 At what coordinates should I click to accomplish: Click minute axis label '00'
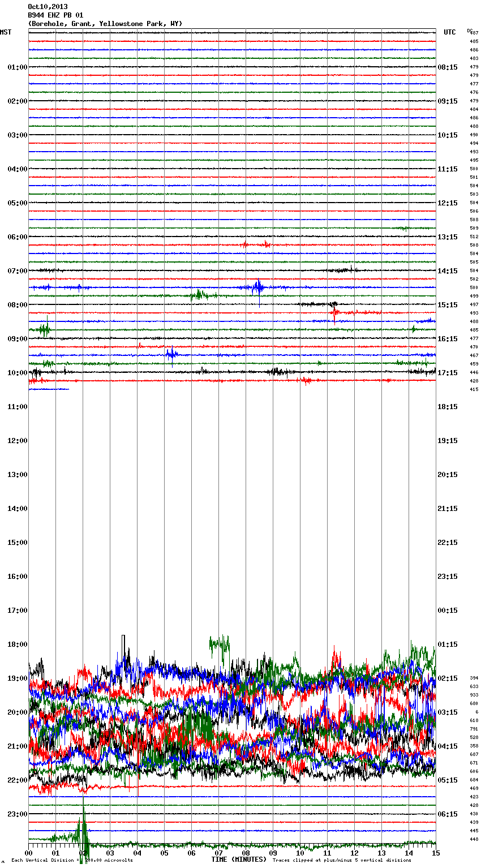28,853
